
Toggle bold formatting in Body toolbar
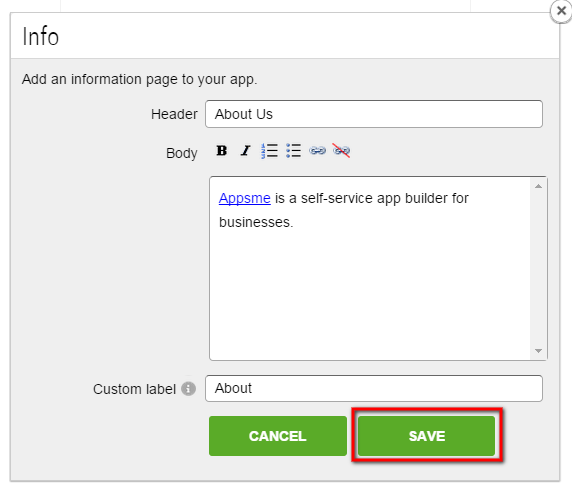[221, 151]
